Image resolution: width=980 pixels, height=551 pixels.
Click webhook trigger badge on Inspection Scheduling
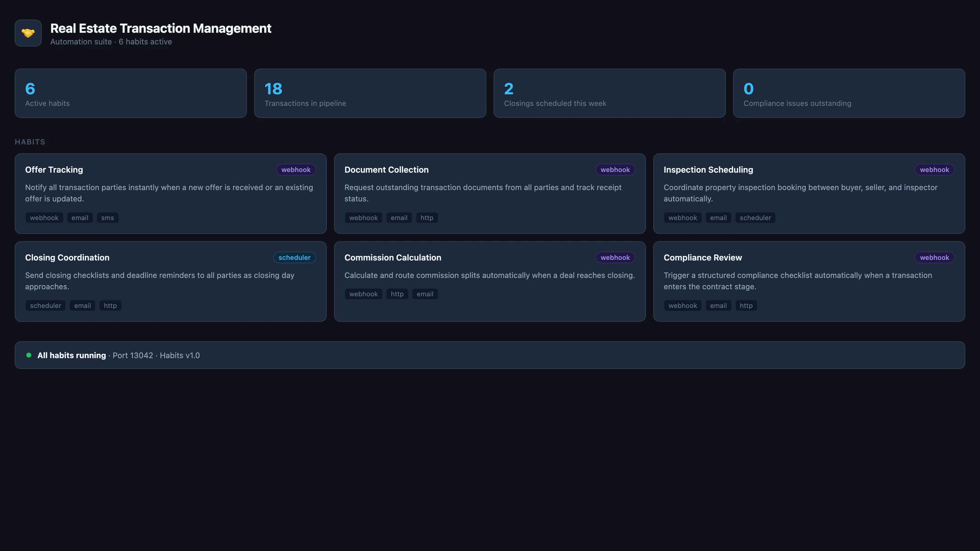click(934, 170)
